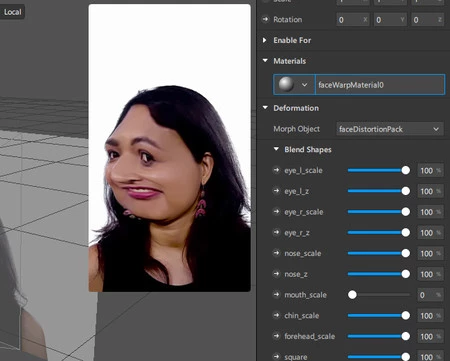Screen dimensions: 450x361
Task: Click the forehead_scale percent value field
Action: click(x=430, y=337)
